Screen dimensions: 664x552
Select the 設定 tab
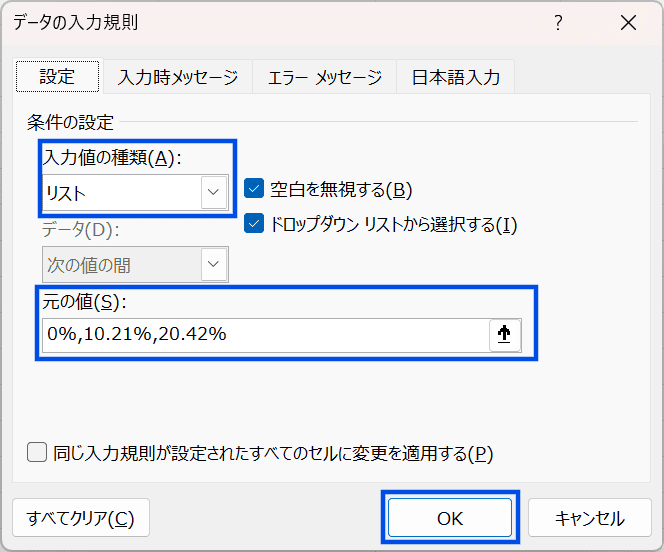tap(57, 77)
